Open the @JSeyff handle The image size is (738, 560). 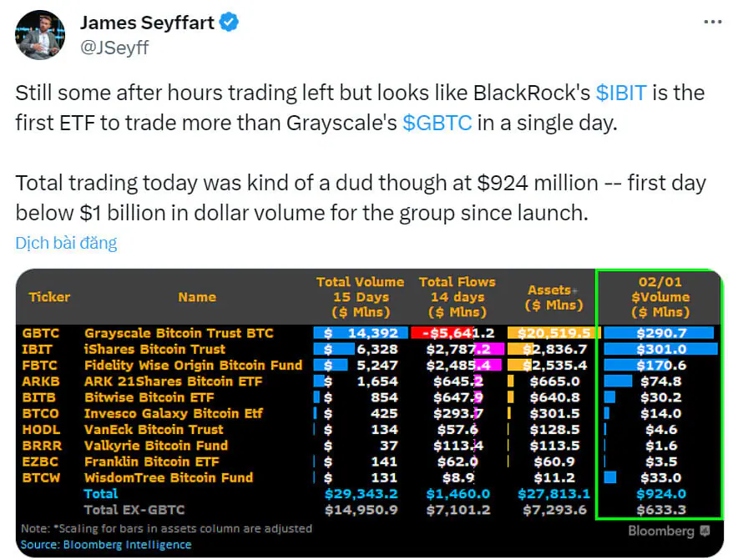tap(114, 47)
